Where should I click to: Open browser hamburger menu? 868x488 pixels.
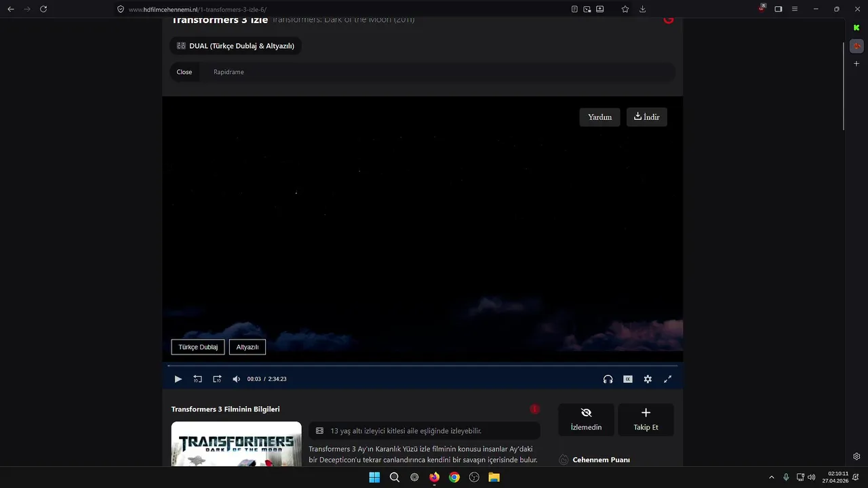[x=795, y=9]
